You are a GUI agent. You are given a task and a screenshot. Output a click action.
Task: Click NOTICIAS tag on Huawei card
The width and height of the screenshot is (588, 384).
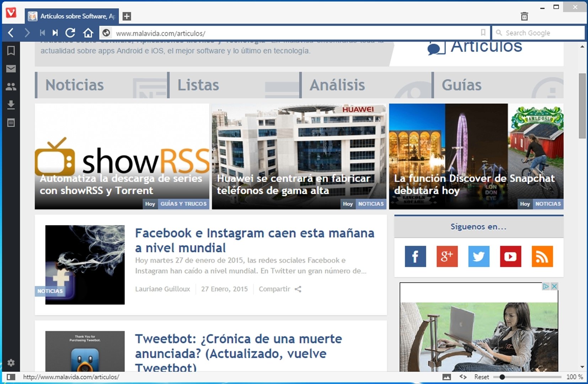pos(371,204)
